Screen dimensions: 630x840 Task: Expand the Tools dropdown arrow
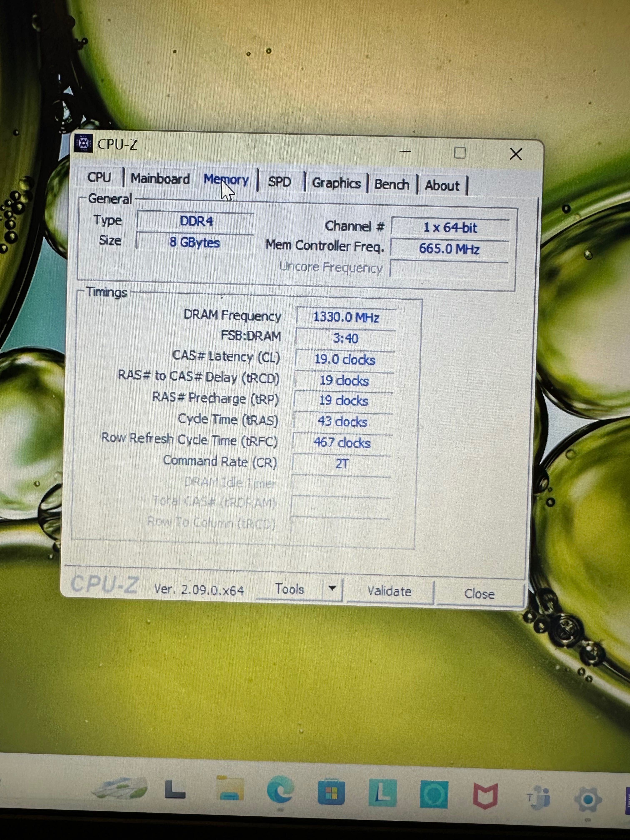[x=332, y=589]
